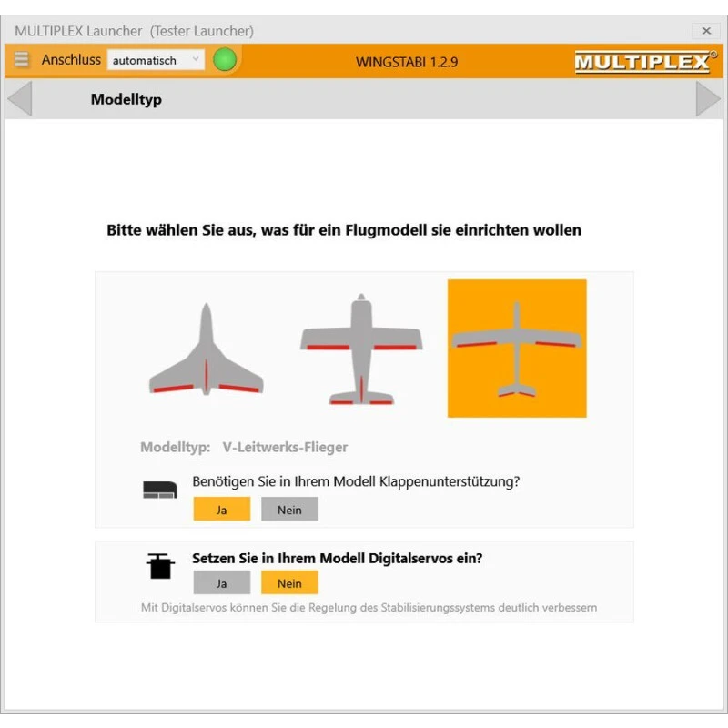The image size is (728, 728).
Task: Advance to next page with right arrow
Action: click(708, 98)
